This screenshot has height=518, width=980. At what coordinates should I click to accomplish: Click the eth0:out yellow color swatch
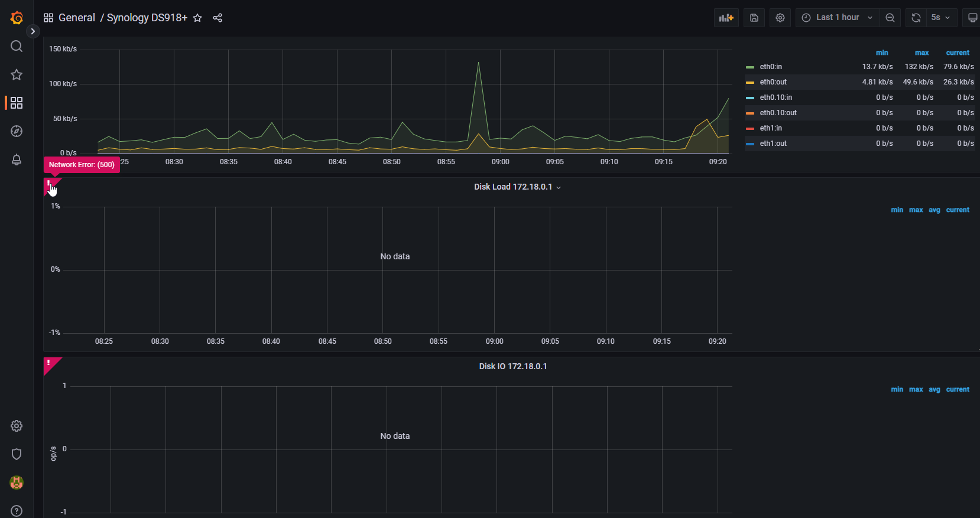pos(750,82)
